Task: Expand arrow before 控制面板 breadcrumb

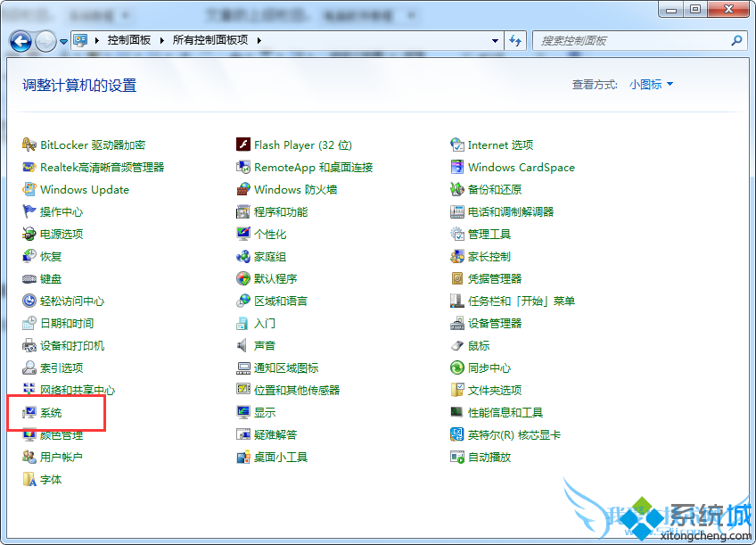Action: 97,40
